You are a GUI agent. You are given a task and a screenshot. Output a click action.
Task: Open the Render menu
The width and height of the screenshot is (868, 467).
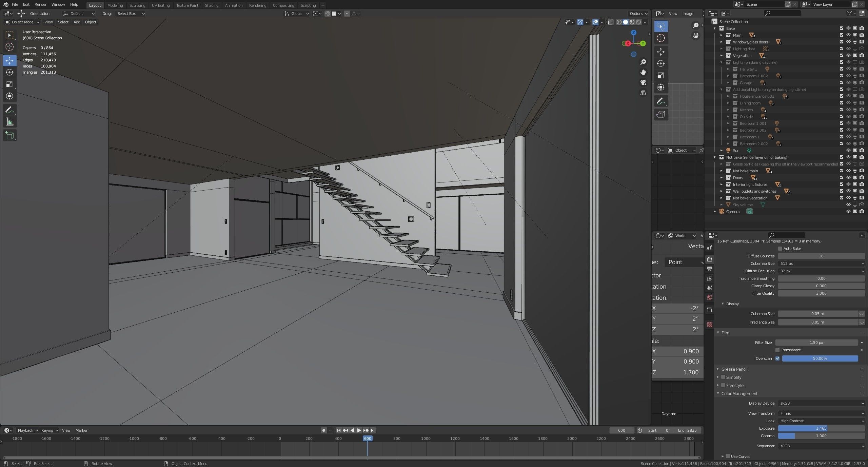[x=40, y=4]
